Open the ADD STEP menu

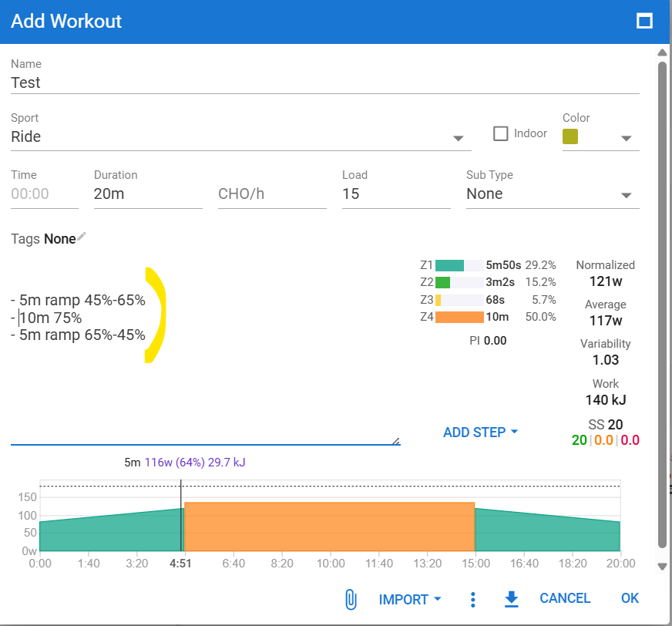479,432
